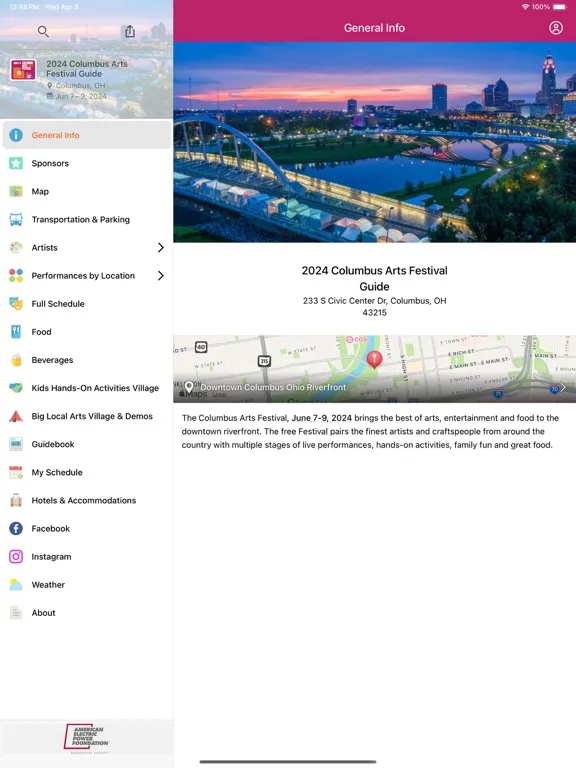Open Big Local Arts Village & Demos

87,416
